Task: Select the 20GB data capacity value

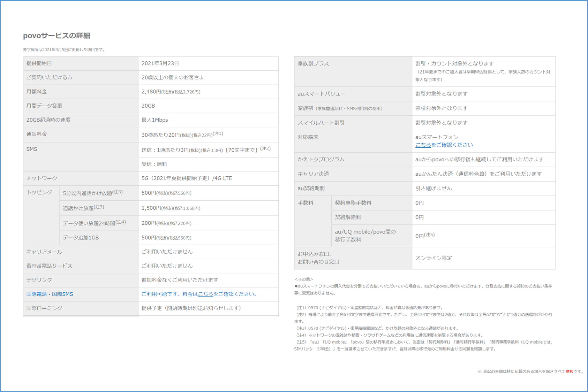Action: tap(148, 106)
